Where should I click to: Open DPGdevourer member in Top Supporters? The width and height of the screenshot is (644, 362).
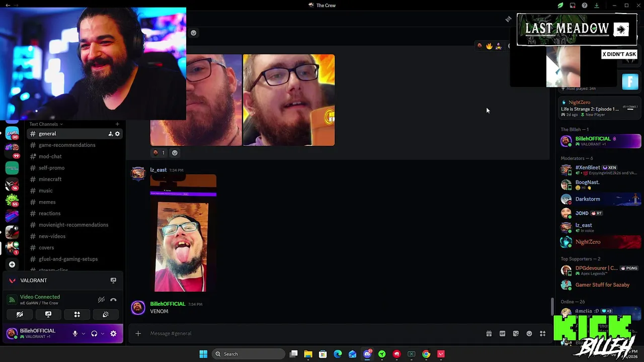coord(601,270)
